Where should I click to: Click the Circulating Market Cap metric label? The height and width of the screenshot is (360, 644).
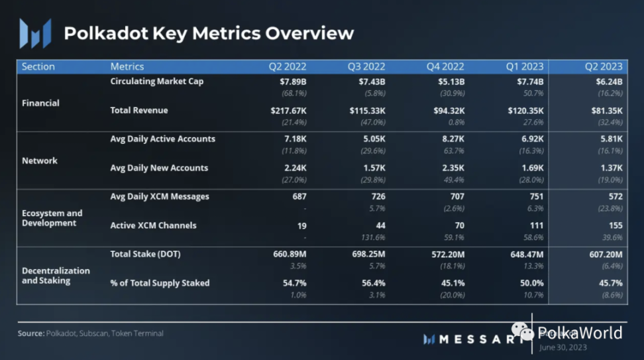pos(157,82)
